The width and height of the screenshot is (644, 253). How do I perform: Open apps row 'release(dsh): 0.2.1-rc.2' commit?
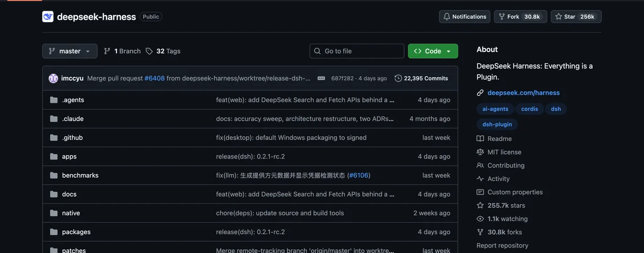251,156
